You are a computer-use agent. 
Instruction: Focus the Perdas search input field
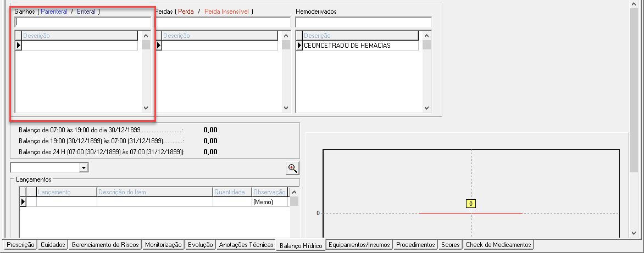223,22
